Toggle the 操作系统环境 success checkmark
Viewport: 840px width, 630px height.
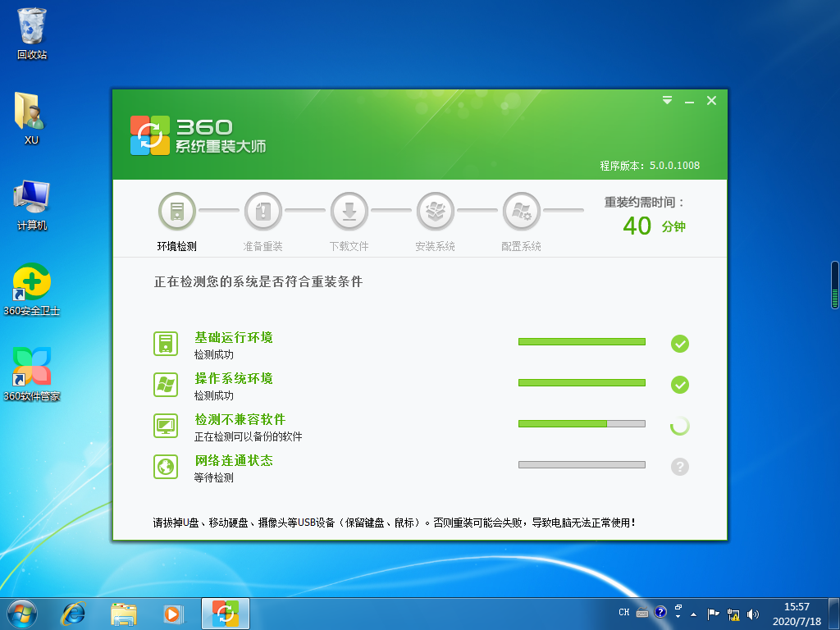click(679, 384)
